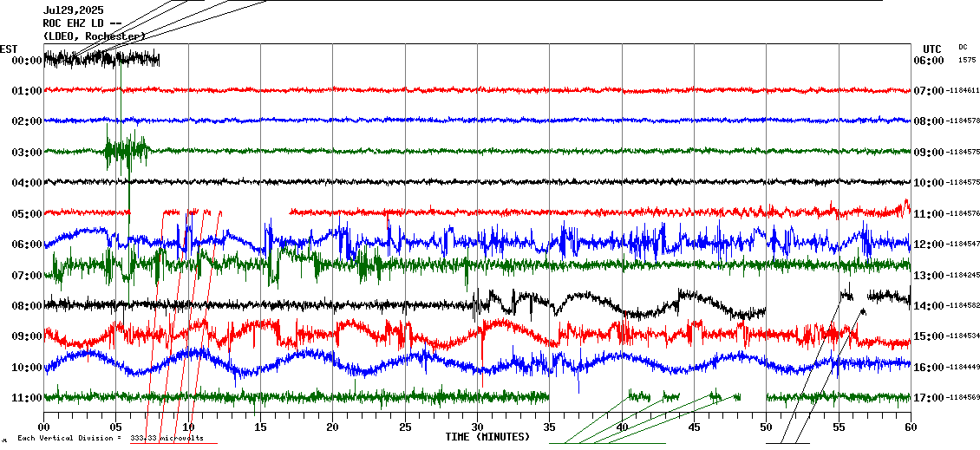The height and width of the screenshot is (450, 980).
Task: Select the 15 minute axis tick
Action: tap(260, 427)
